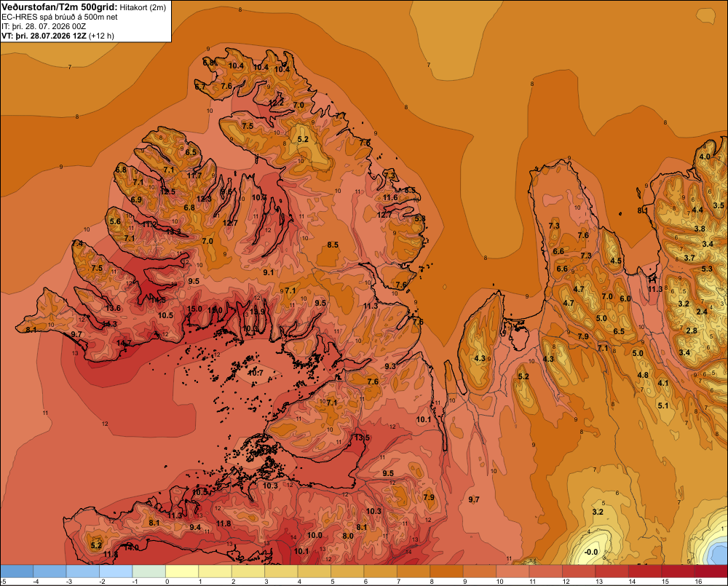Image resolution: width=728 pixels, height=586 pixels.
Task: Click the temperature value 14.5
Action: tap(158, 300)
